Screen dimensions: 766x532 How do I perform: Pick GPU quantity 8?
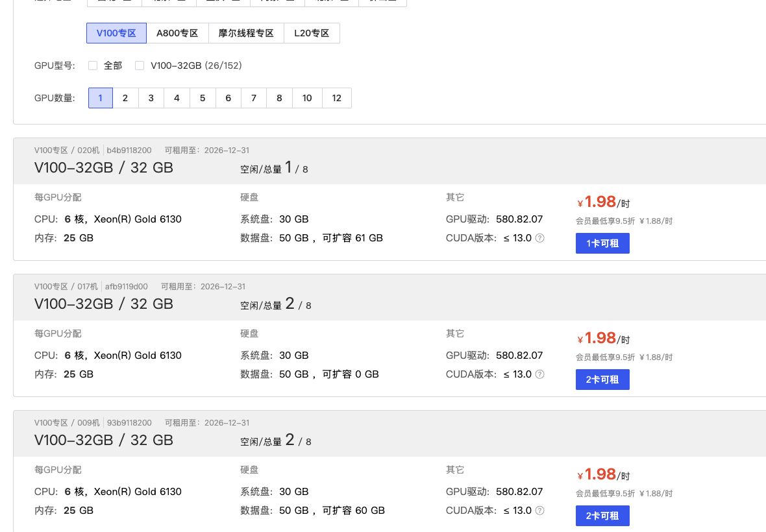point(279,98)
